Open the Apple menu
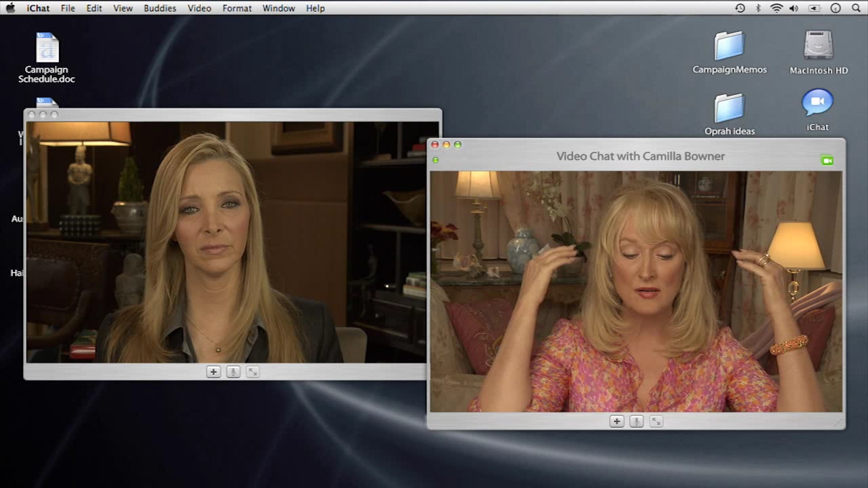Image resolution: width=868 pixels, height=488 pixels. click(x=10, y=8)
